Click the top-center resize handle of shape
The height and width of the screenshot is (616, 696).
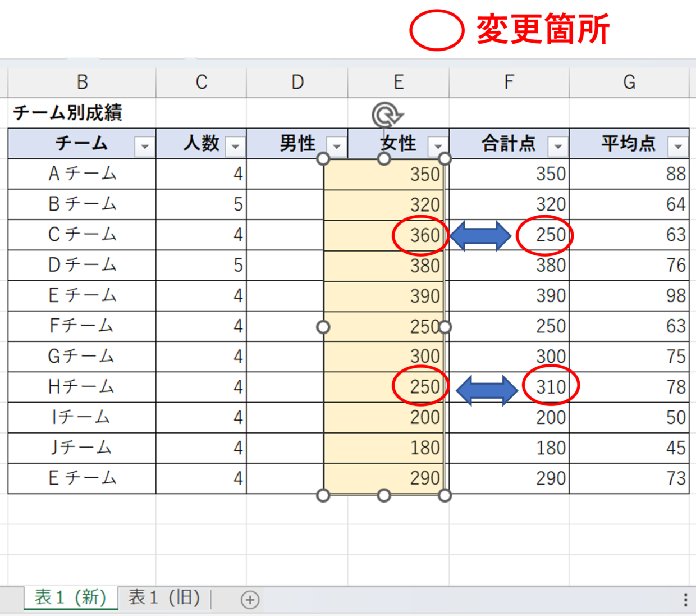[384, 159]
